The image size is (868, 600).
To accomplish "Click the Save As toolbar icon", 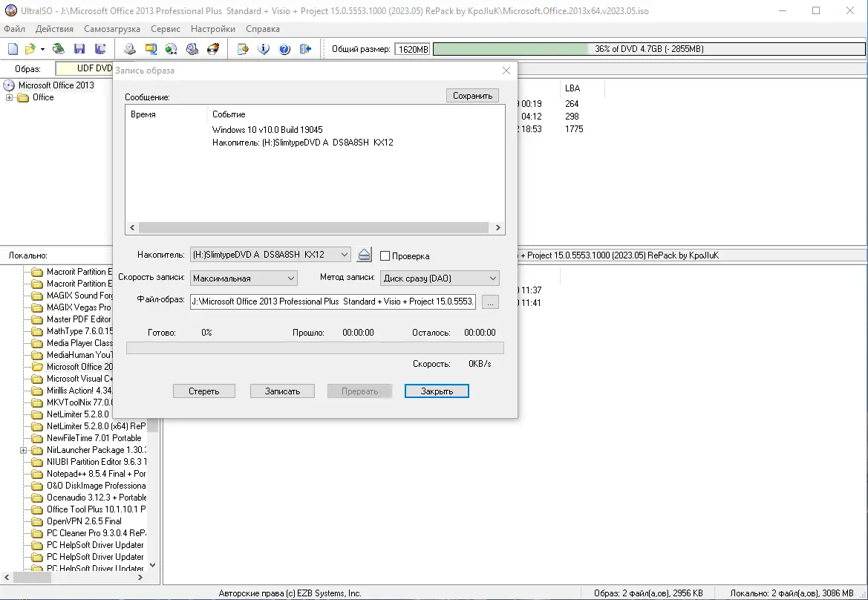I will (100, 49).
